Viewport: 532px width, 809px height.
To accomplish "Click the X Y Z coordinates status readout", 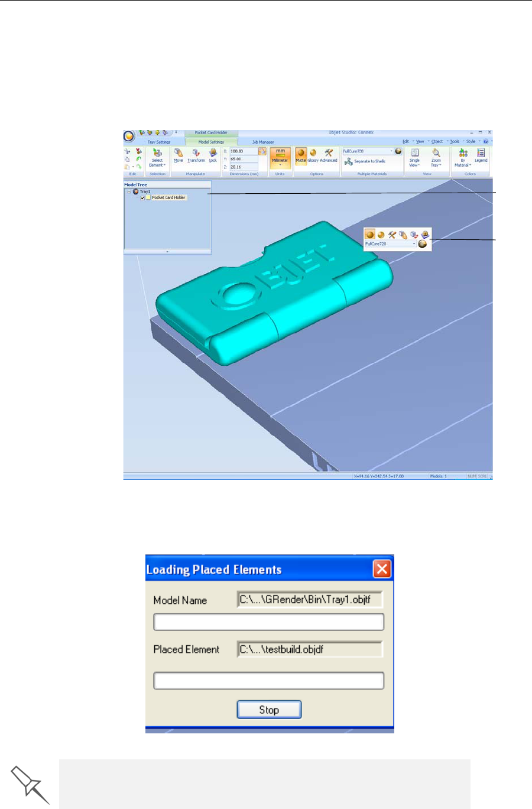I will (379, 476).
